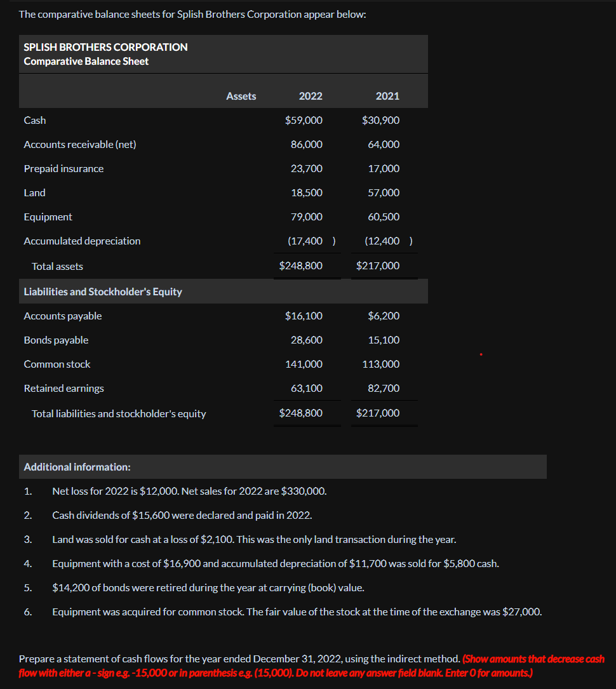Select the Common stock 2022 value 141,000

(x=304, y=365)
